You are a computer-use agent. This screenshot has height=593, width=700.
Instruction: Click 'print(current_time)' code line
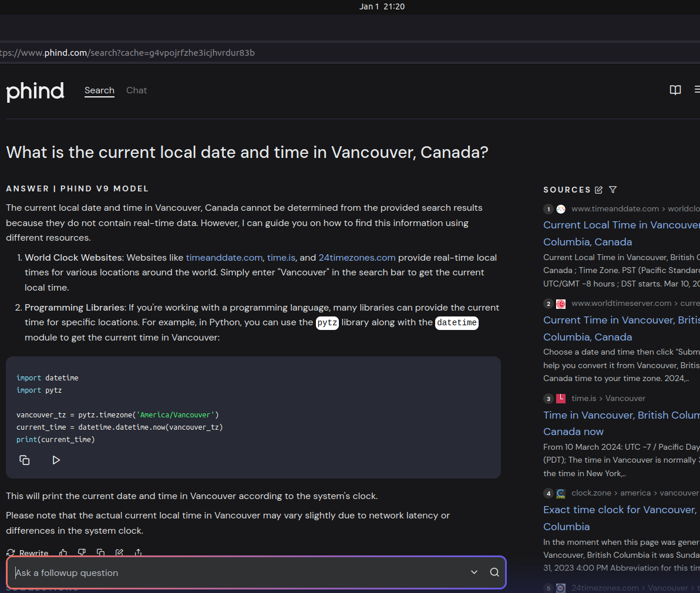pyautogui.click(x=55, y=440)
